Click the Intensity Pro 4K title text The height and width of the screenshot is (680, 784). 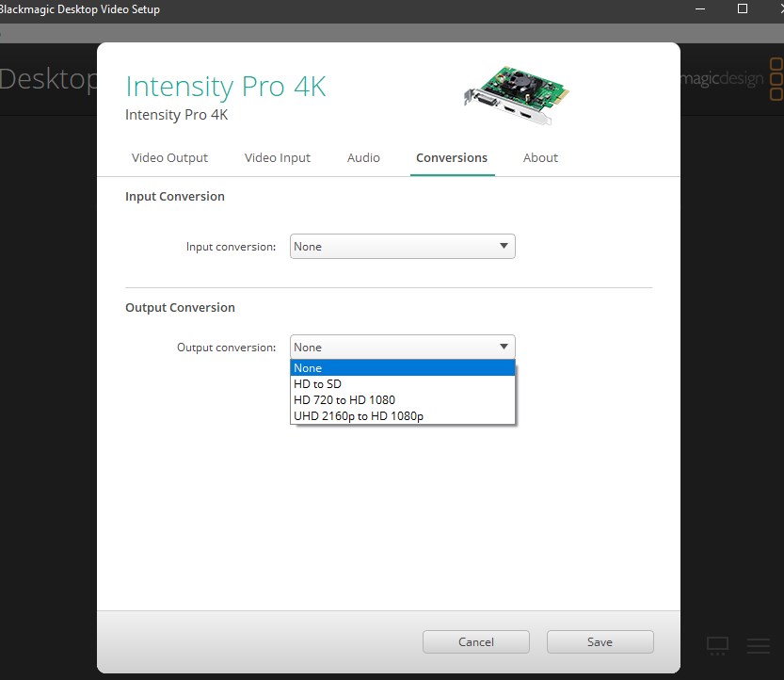(x=226, y=86)
